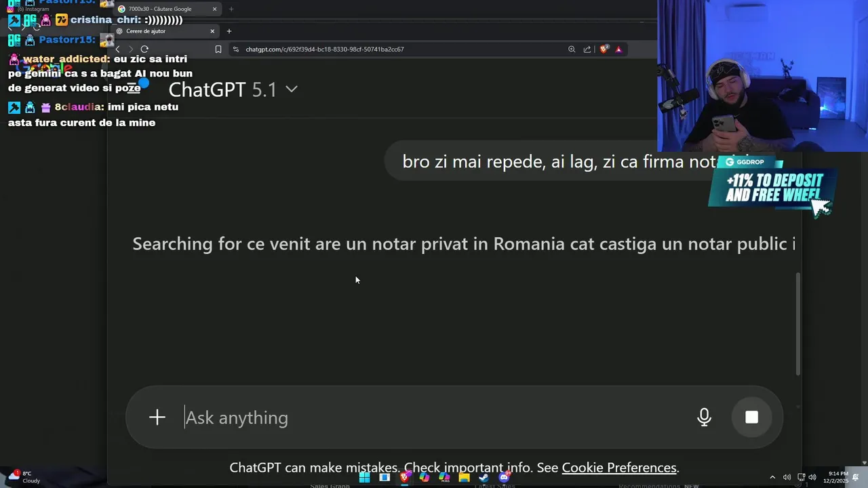Go back with the browser back arrow
This screenshot has height=488, width=868.
click(117, 49)
